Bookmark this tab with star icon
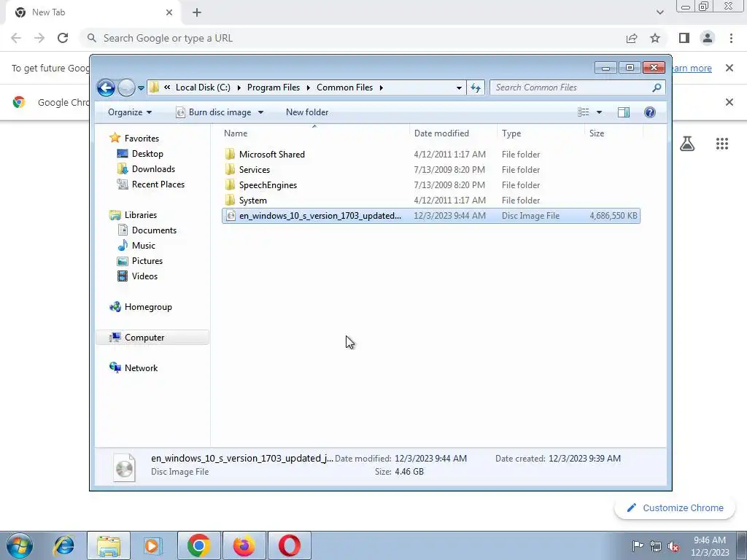 tap(655, 38)
